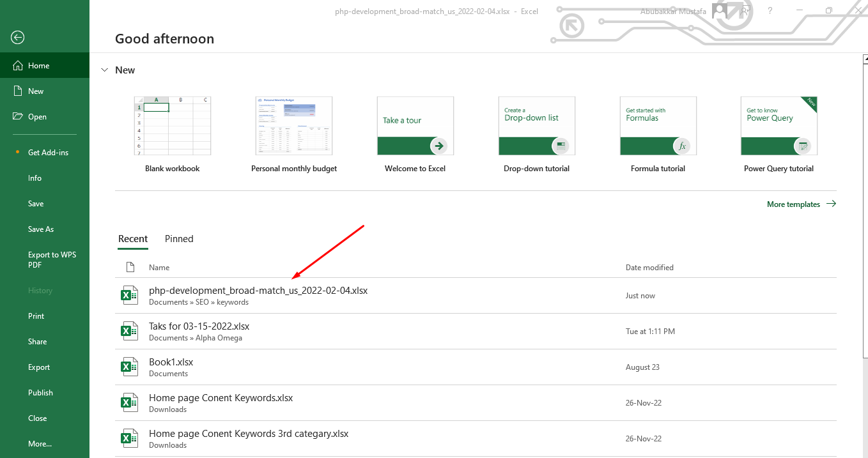Click the Help question mark icon
Screen dimensions: 868x458
click(770, 11)
